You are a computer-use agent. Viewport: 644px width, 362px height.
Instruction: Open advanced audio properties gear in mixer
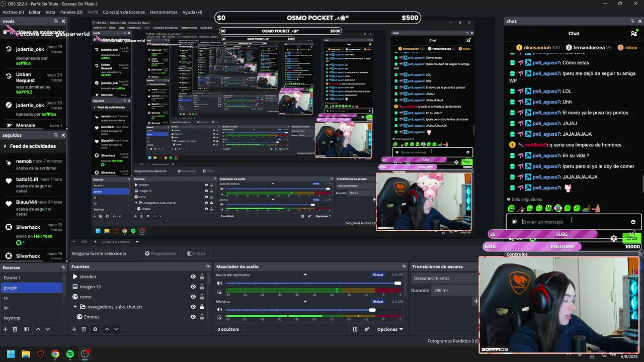(367, 329)
